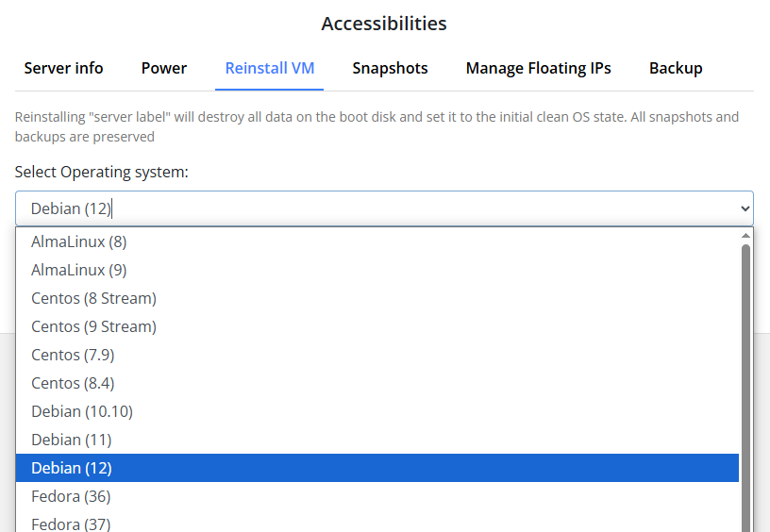Pick Centos (8 Stream) option

93,298
